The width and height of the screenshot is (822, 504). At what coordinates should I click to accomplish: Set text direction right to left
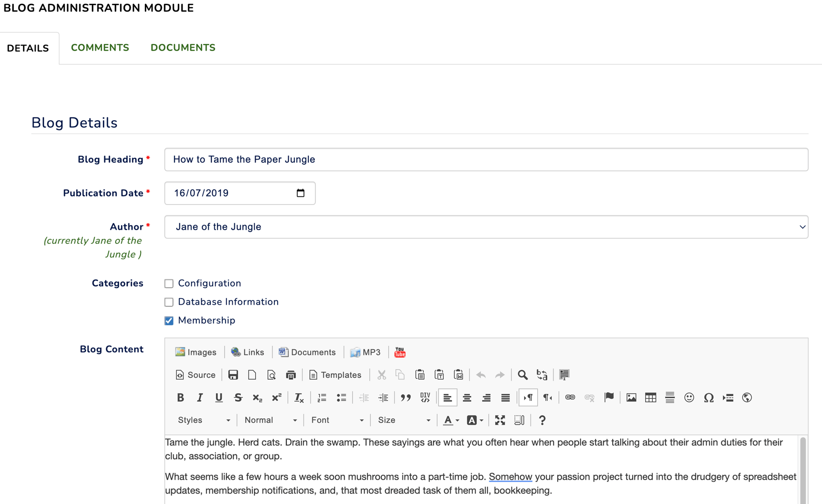pyautogui.click(x=548, y=397)
